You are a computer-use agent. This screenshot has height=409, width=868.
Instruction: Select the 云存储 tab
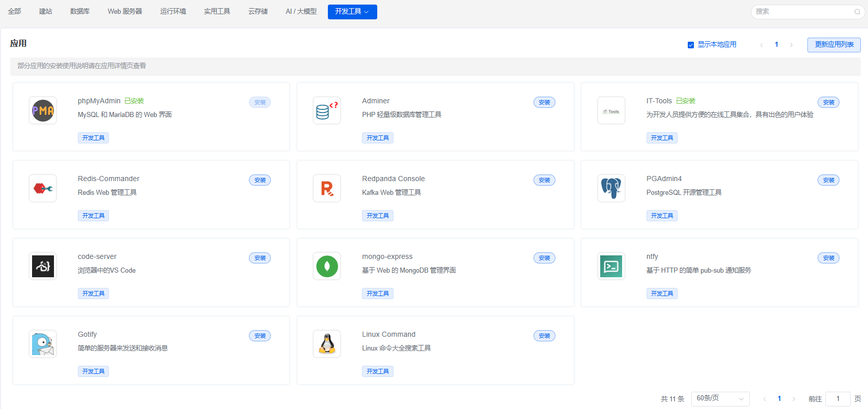[258, 11]
